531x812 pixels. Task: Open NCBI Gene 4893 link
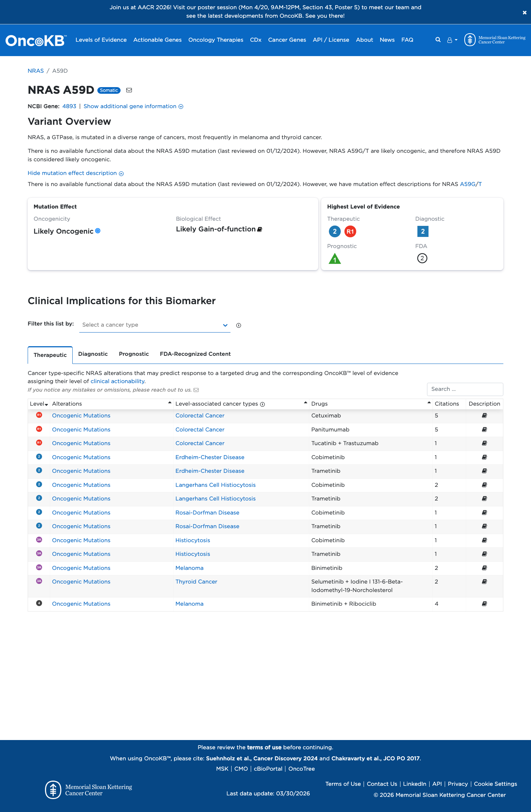69,106
